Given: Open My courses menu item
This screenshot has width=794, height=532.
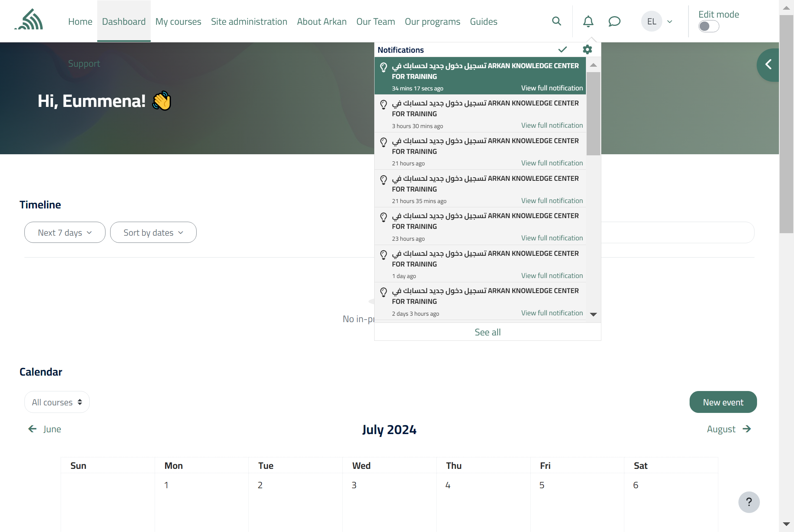Looking at the screenshot, I should [178, 22].
